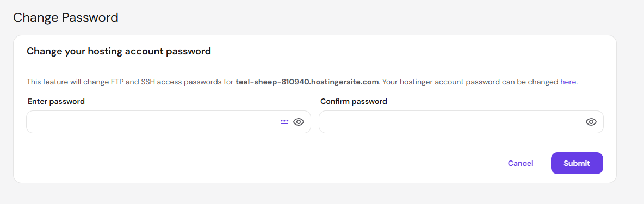Viewport: 644px width, 204px height.
Task: Generate a password using the three-dots icon
Action: pos(284,122)
